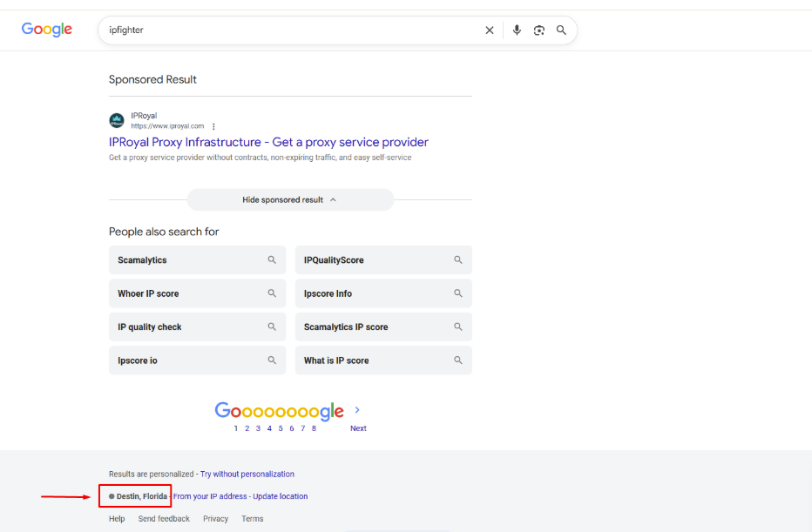Open the Send feedback footer link
812x532 pixels.
[x=164, y=519]
